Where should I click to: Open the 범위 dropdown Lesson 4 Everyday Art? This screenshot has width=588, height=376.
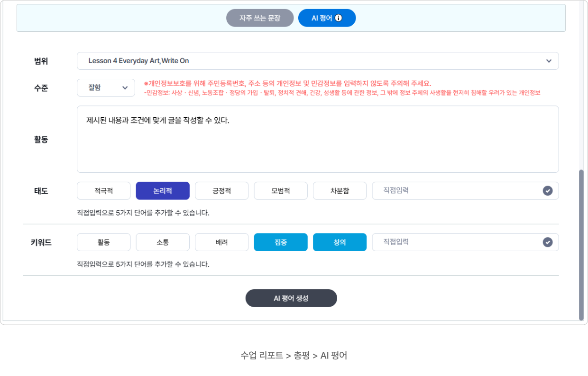(318, 61)
